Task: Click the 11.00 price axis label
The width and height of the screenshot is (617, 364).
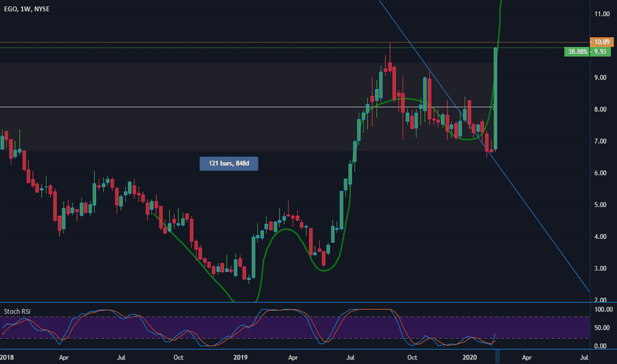Action: pos(602,14)
